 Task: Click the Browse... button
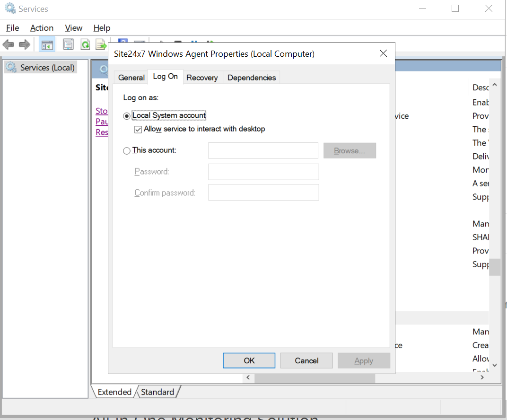350,151
